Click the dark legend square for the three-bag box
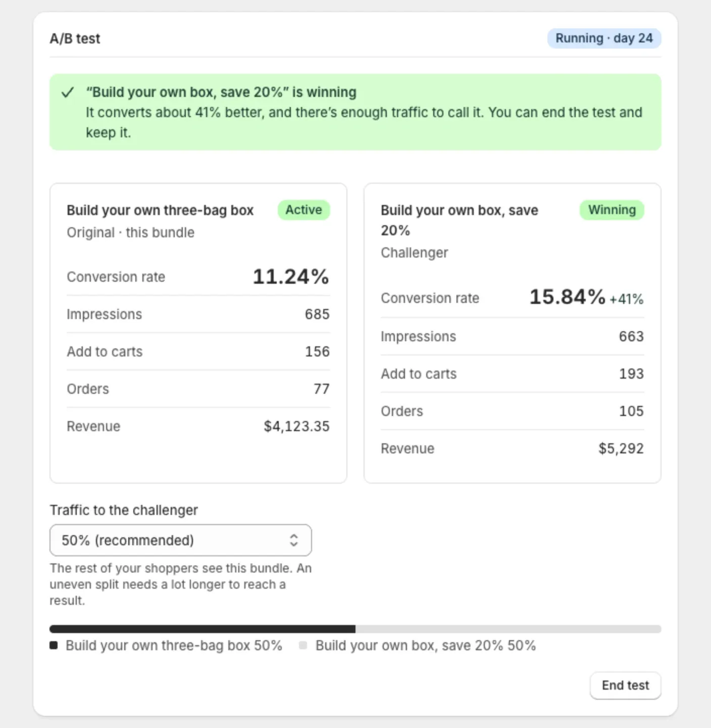Image resolution: width=711 pixels, height=728 pixels. [54, 645]
